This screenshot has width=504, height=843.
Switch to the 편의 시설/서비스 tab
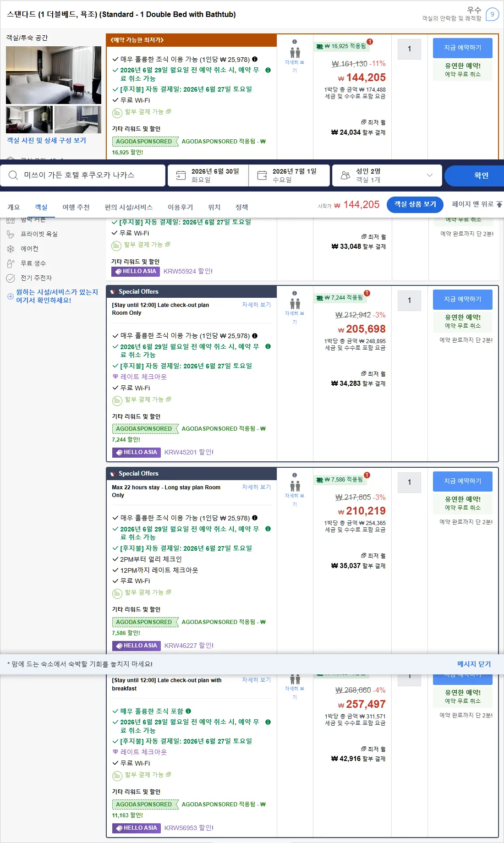pos(128,207)
